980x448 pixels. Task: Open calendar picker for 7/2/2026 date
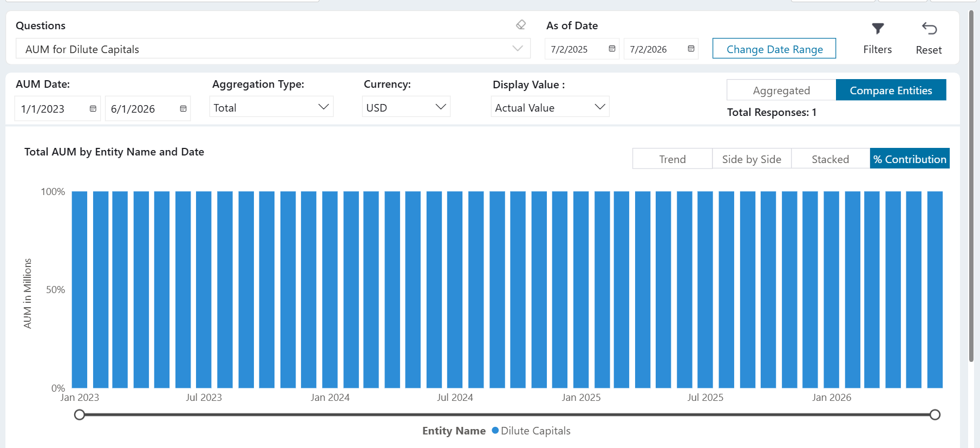[691, 49]
